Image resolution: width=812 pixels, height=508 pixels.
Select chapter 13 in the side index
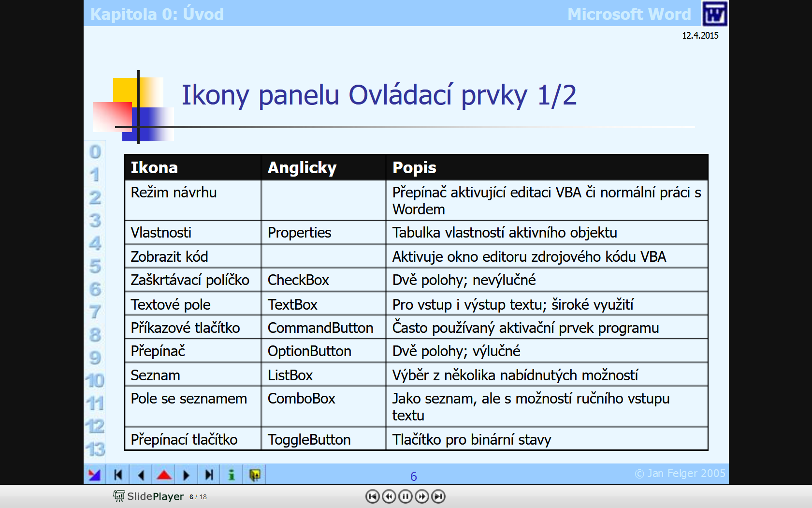pyautogui.click(x=95, y=449)
